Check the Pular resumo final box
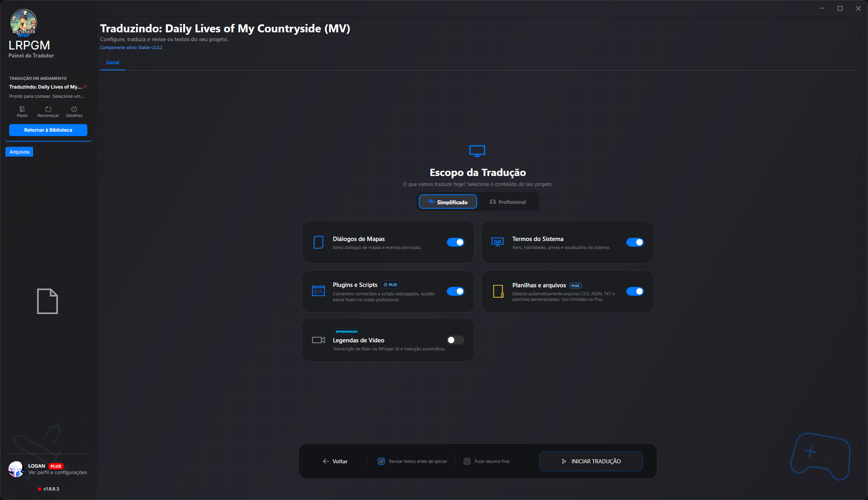Image resolution: width=868 pixels, height=500 pixels. [x=467, y=461]
